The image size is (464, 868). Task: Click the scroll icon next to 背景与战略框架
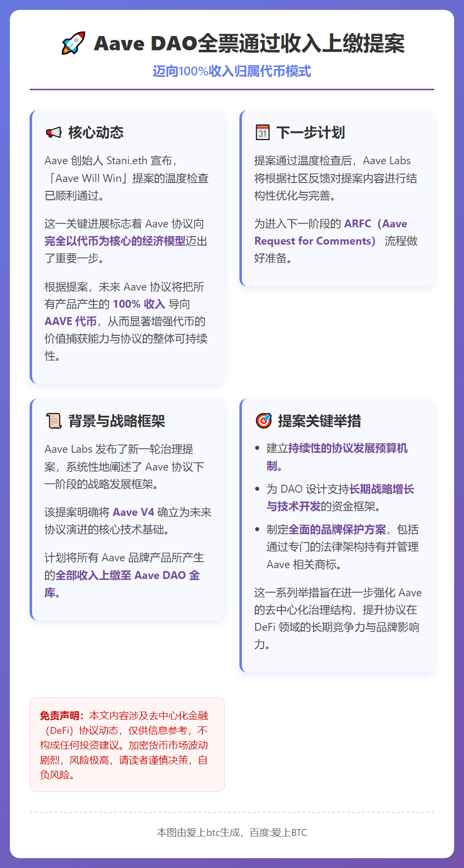click(53, 421)
